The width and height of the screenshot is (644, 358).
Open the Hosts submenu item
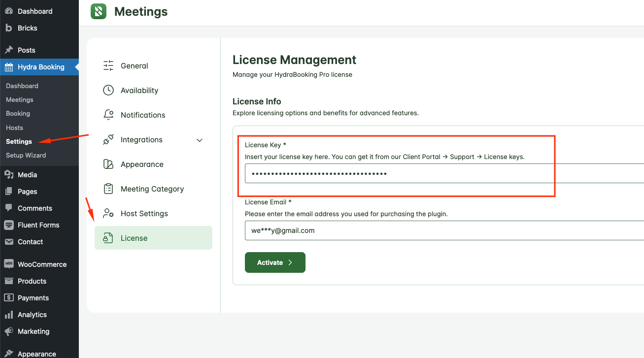[x=15, y=128]
